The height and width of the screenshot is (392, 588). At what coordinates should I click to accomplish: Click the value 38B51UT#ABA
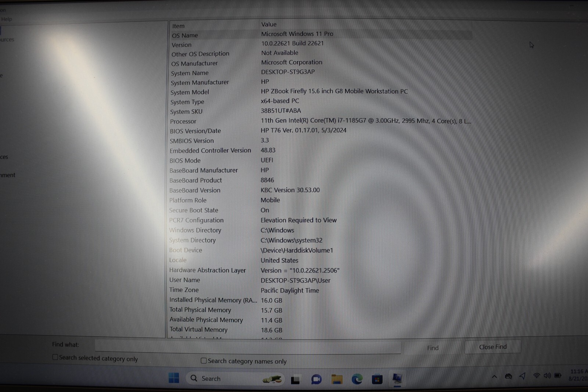click(281, 111)
